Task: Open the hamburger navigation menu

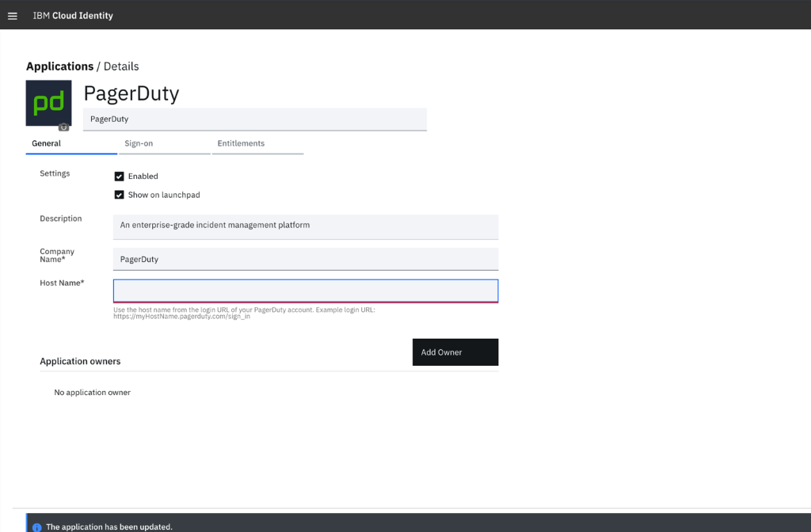Action: (x=13, y=16)
